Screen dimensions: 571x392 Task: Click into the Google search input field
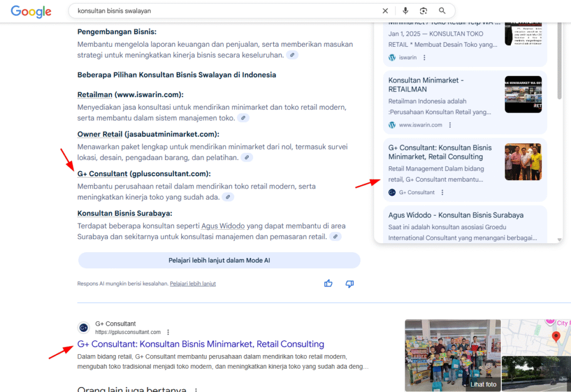point(223,11)
